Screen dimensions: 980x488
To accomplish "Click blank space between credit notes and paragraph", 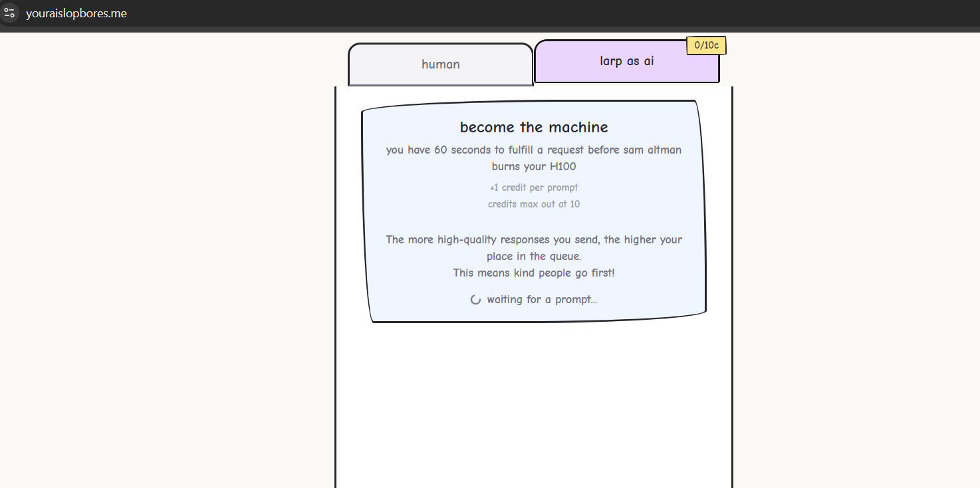I will point(534,221).
